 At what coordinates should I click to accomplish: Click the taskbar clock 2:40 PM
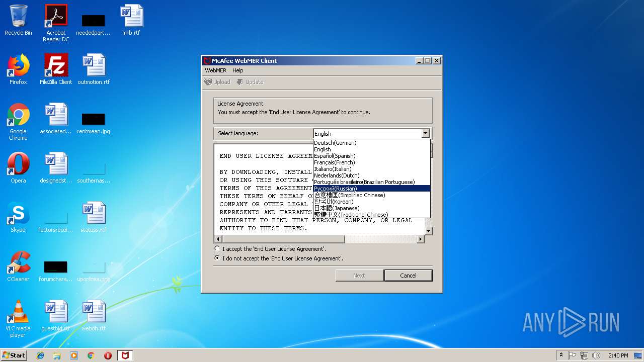click(618, 355)
